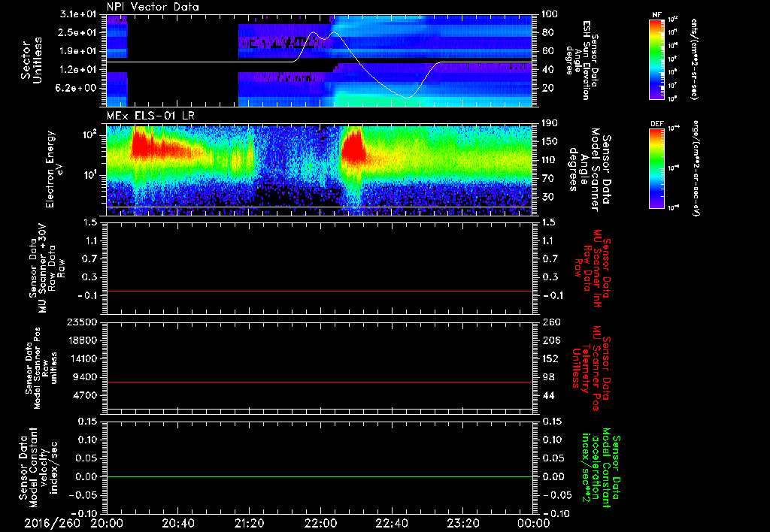The height and width of the screenshot is (532, 770).
Task: Click the red line in the Scanner Pos plot
Action: click(320, 382)
